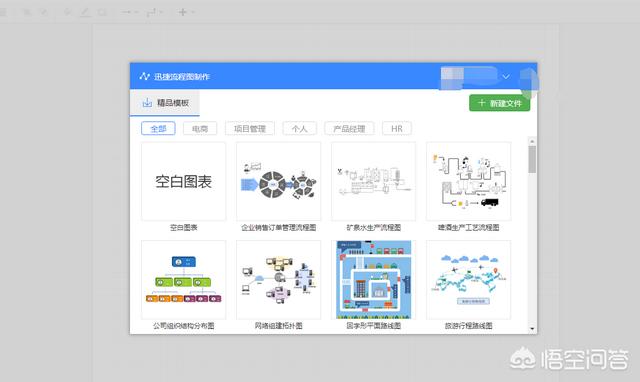Open the 矿泉水生产流程图 template thumbnail
Image resolution: width=640 pixels, height=382 pixels.
(x=373, y=182)
